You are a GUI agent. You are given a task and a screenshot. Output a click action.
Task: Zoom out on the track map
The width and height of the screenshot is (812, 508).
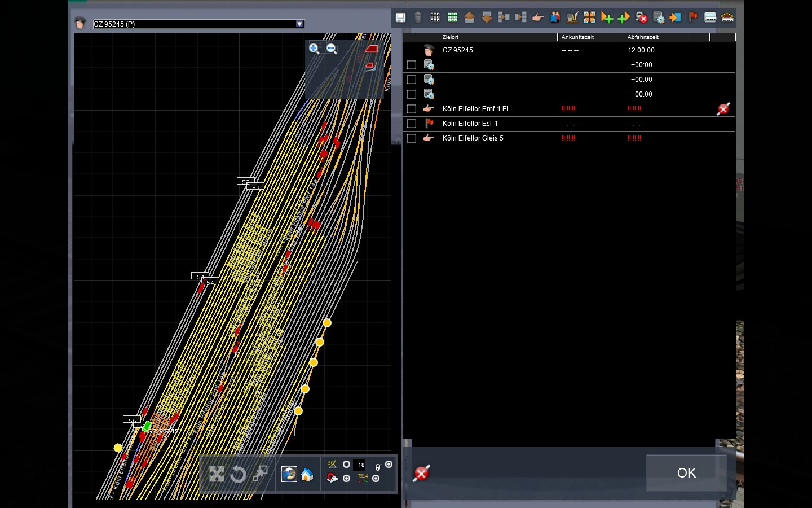[x=332, y=49]
